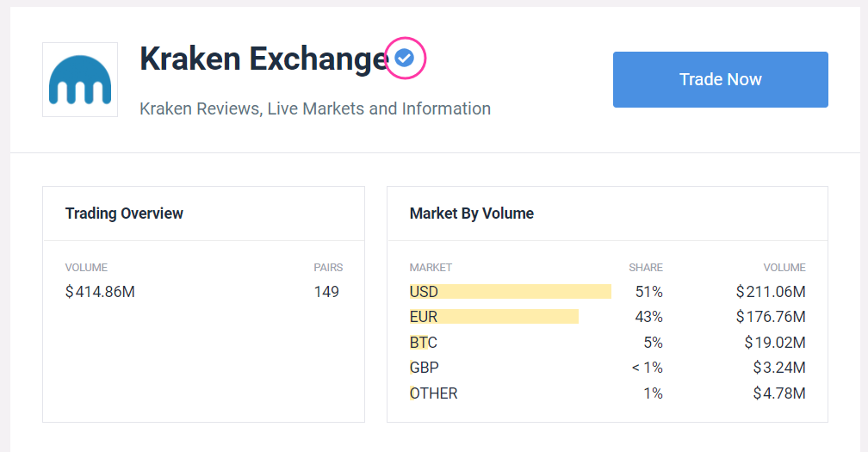Screen dimensions: 868x452
Task: Click VOLUME header in Market By Volume
Action: pyautogui.click(x=784, y=268)
